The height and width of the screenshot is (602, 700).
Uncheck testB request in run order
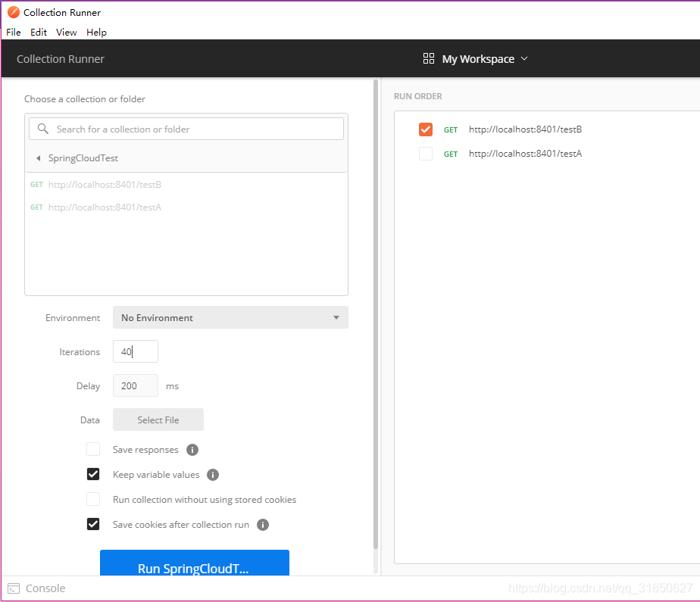click(x=426, y=129)
